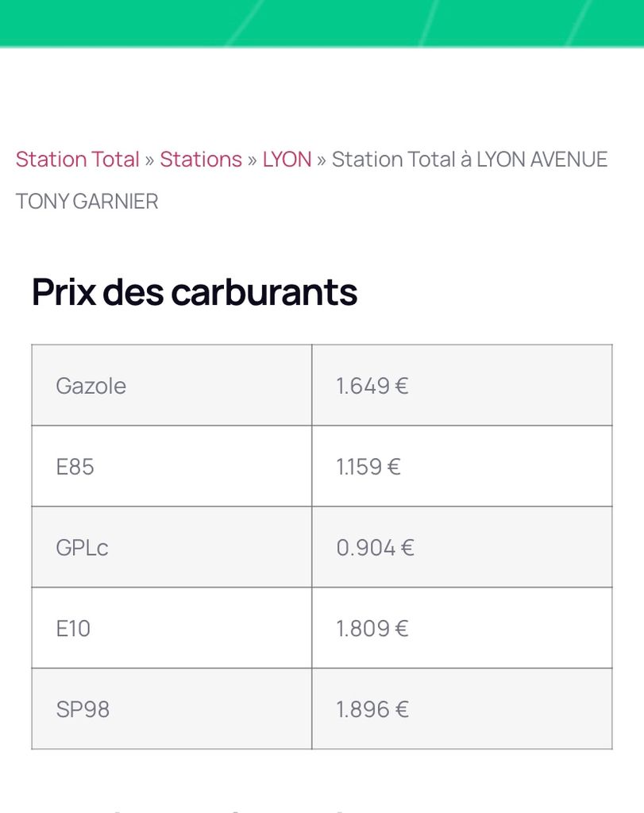This screenshot has width=644, height=813.
Task: Click the first breadcrumb separator after Station Total
Action: click(150, 160)
